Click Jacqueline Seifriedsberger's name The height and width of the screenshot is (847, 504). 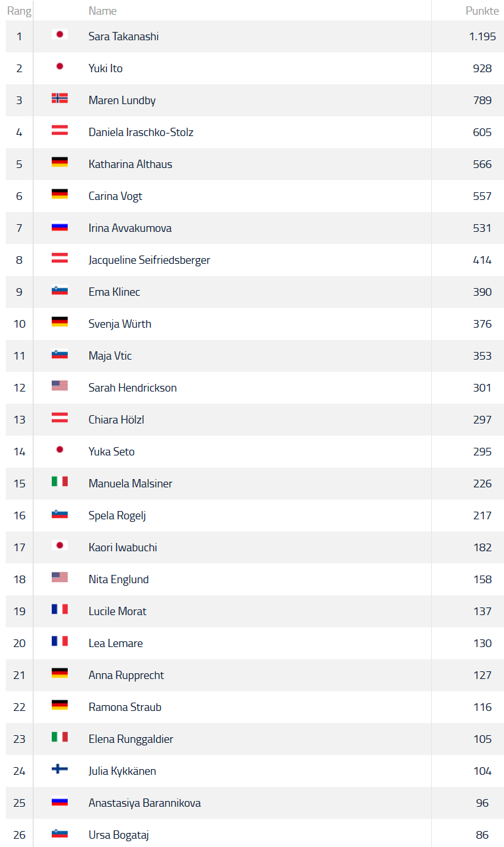coord(149,260)
